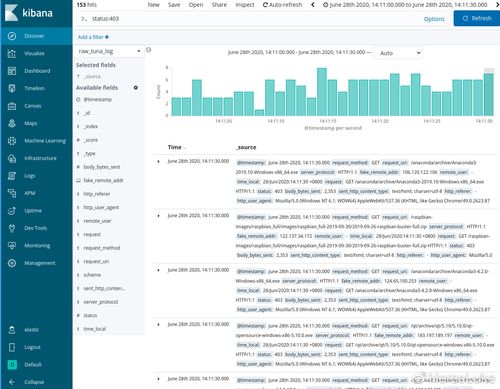The height and width of the screenshot is (389, 500).
Task: Select the status field
Action: tap(90, 315)
